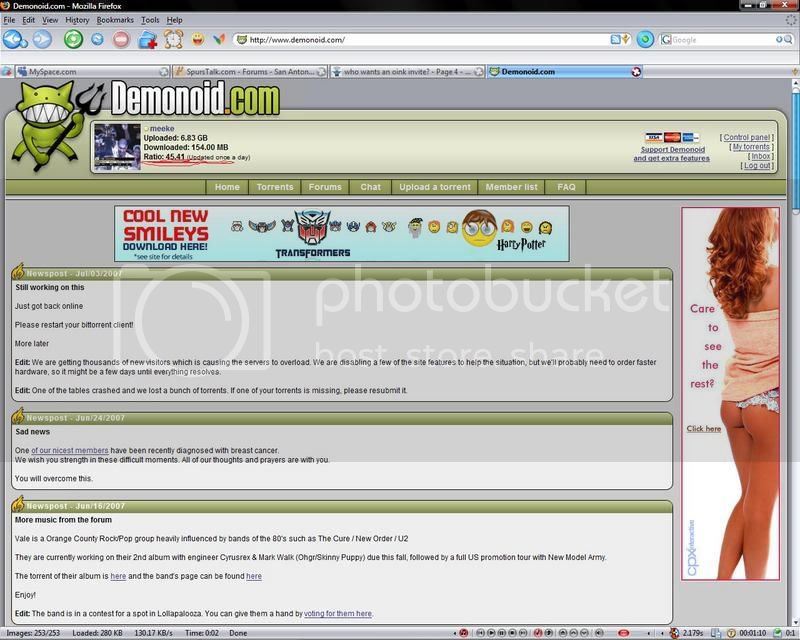Play music from the status bar player
This screenshot has height=640, width=800.
[491, 633]
